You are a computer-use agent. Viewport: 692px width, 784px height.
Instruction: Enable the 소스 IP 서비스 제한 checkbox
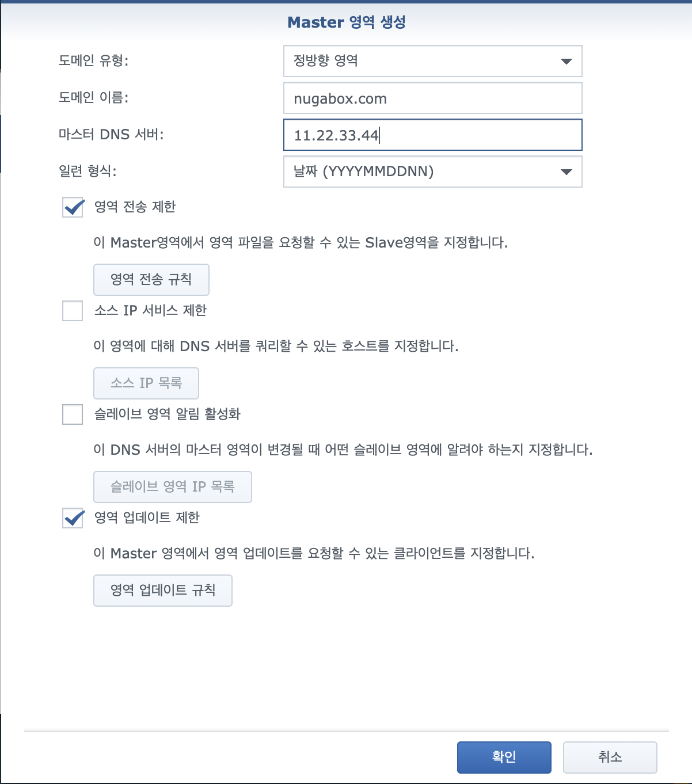coord(73,311)
